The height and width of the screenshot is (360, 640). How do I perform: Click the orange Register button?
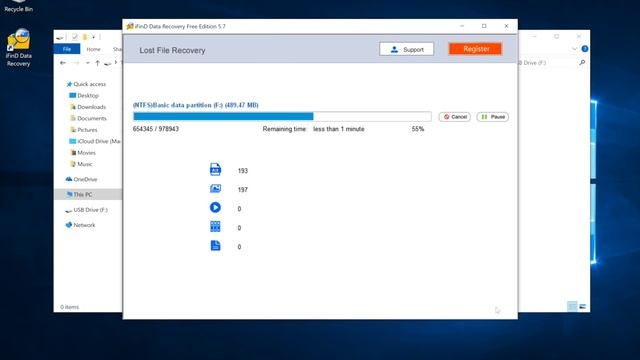(476, 49)
